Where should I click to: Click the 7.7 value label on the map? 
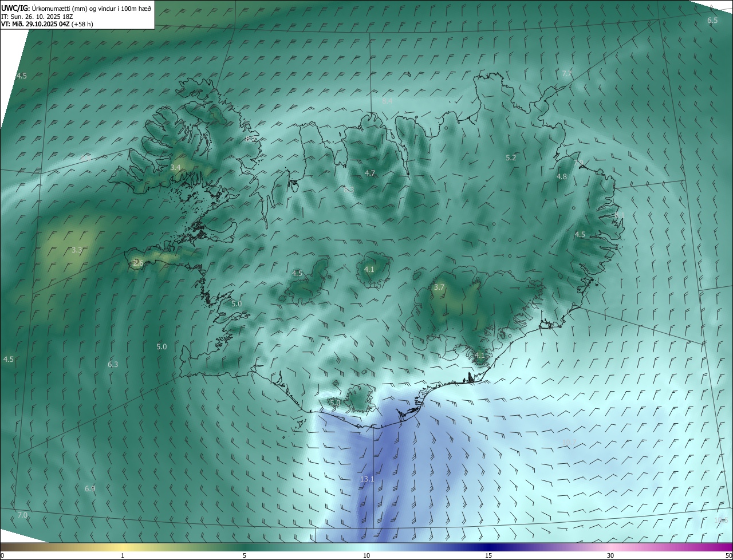click(567, 73)
